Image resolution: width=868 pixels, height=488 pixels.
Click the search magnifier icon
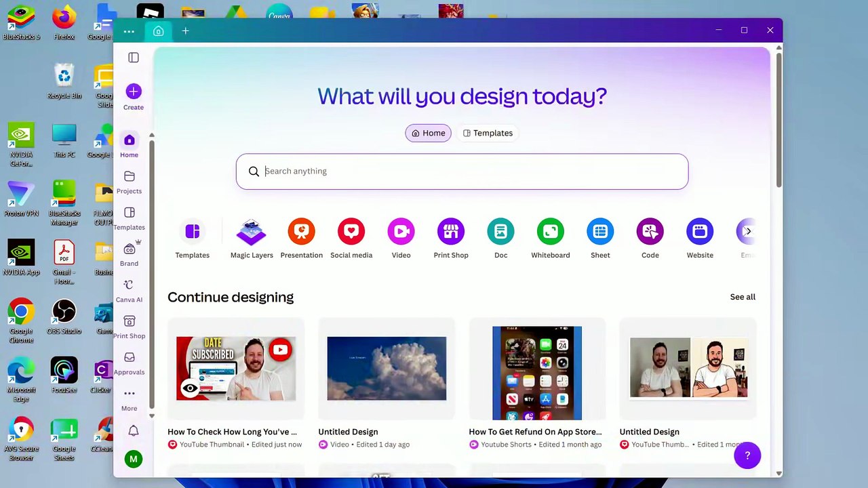pyautogui.click(x=254, y=171)
